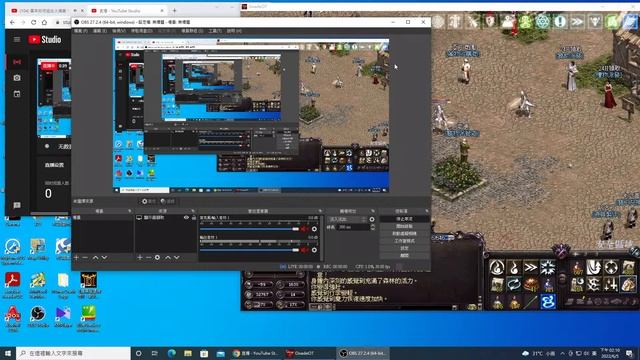Switch to the YouTube Studio Chrome tab
The width and height of the screenshot is (640, 360).
tap(127, 11)
